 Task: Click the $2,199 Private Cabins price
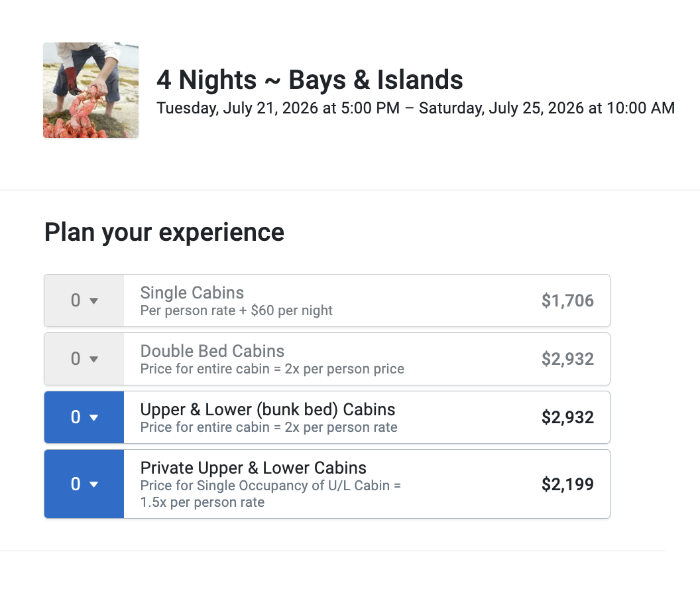567,484
